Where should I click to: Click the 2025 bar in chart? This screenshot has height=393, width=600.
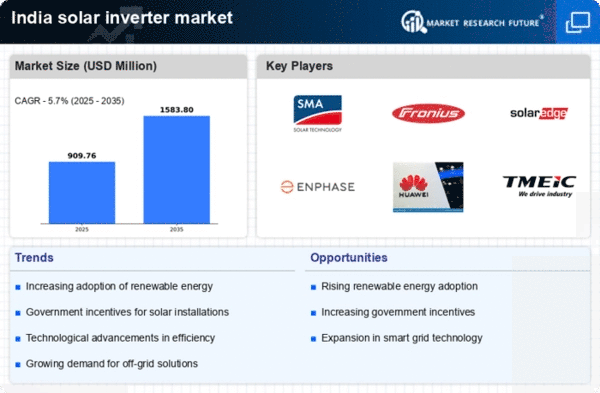click(82, 192)
